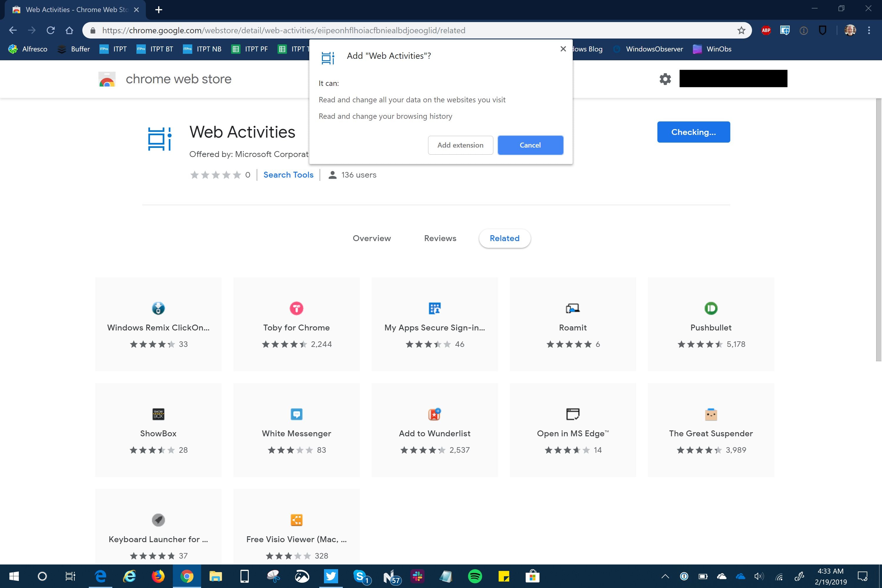Cancel the Add Web Activities dialog
882x588 pixels.
(530, 145)
